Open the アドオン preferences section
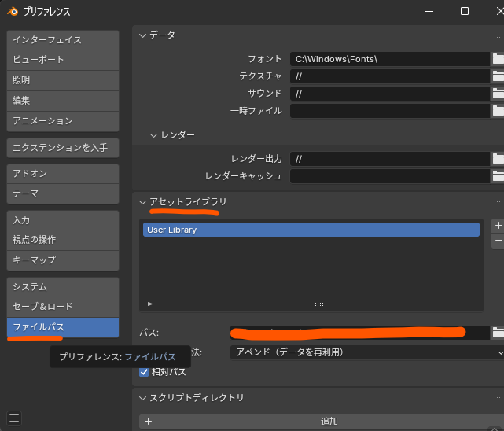Viewport: 504px width, 431px height. [63, 173]
